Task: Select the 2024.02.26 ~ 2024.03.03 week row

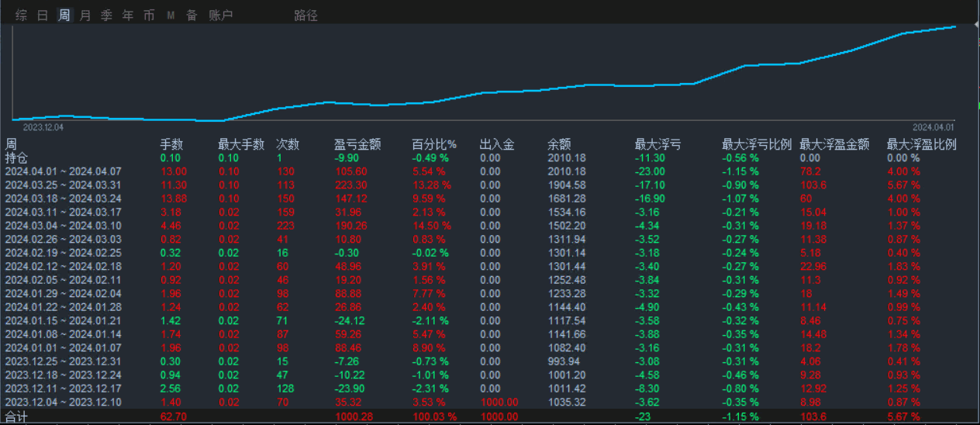Action: pos(490,239)
